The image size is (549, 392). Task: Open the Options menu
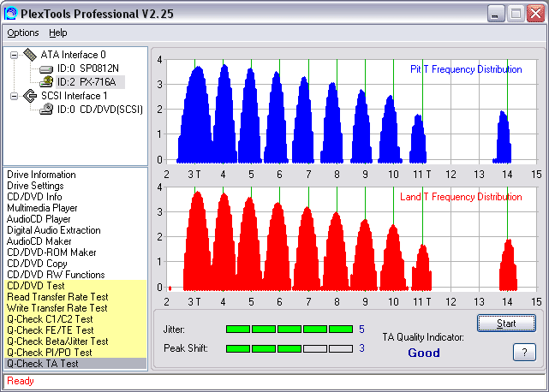point(23,33)
